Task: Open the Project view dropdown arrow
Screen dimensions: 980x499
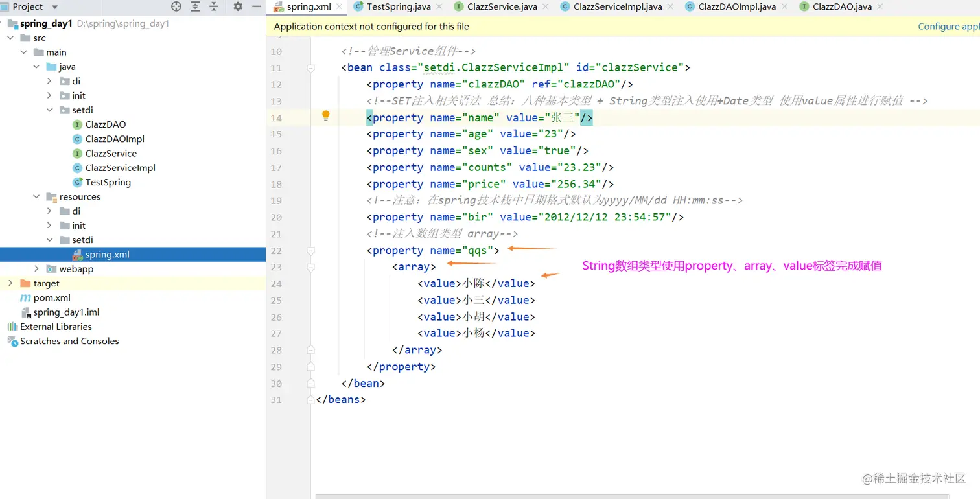Action: pyautogui.click(x=54, y=7)
